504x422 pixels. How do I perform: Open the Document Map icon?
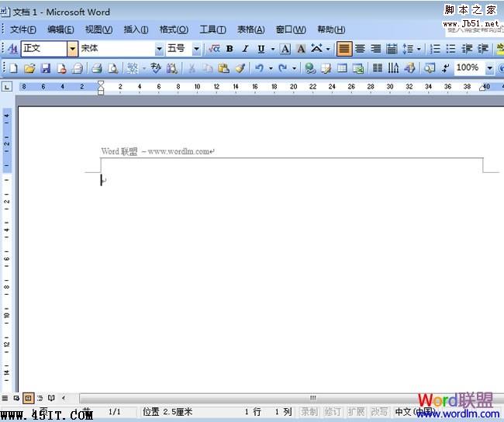(429, 67)
